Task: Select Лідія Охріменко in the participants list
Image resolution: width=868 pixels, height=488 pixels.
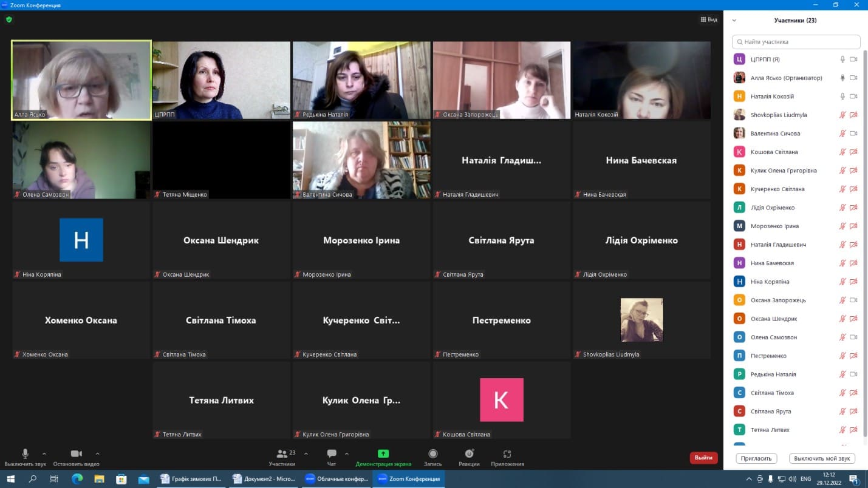Action: (796, 208)
